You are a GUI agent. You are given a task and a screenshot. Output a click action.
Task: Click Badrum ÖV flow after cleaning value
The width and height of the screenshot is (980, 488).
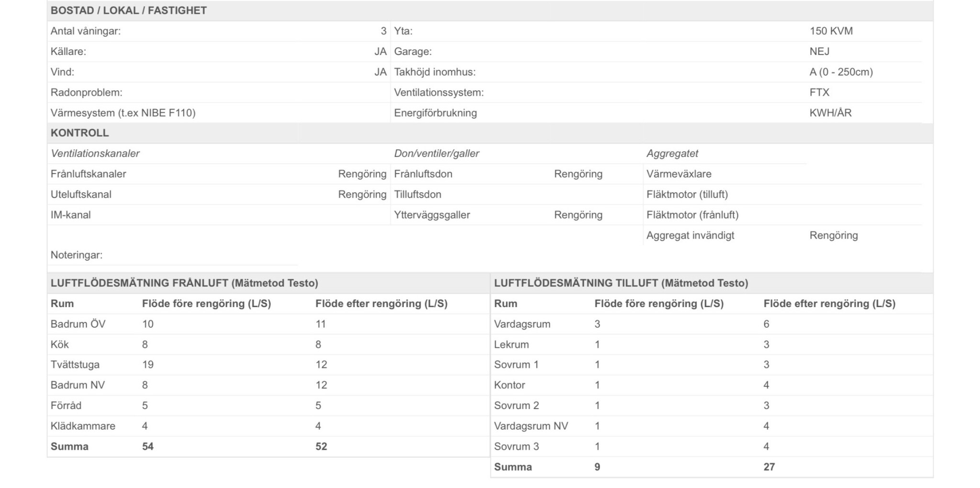321,324
